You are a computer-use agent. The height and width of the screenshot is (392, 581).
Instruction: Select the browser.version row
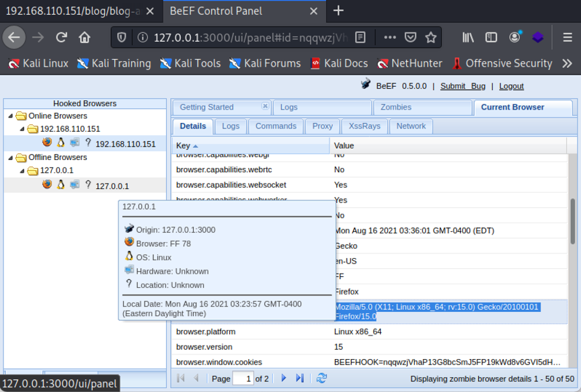tap(369, 347)
